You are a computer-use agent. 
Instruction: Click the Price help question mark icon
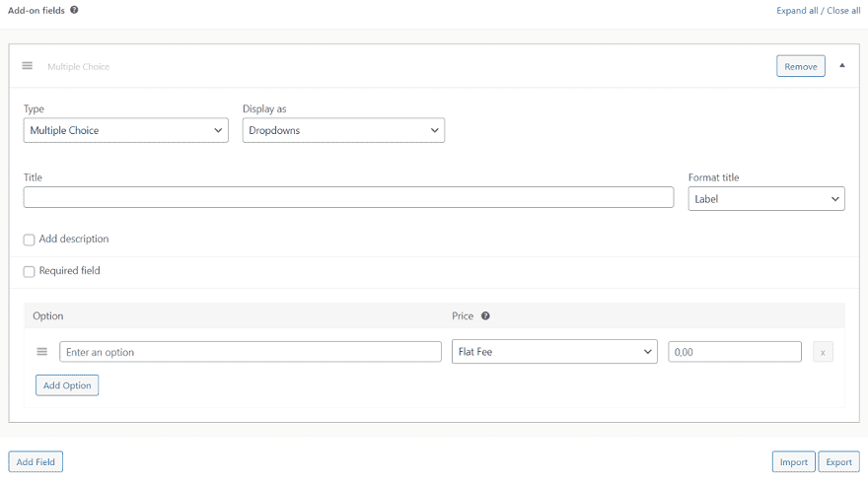pos(485,316)
